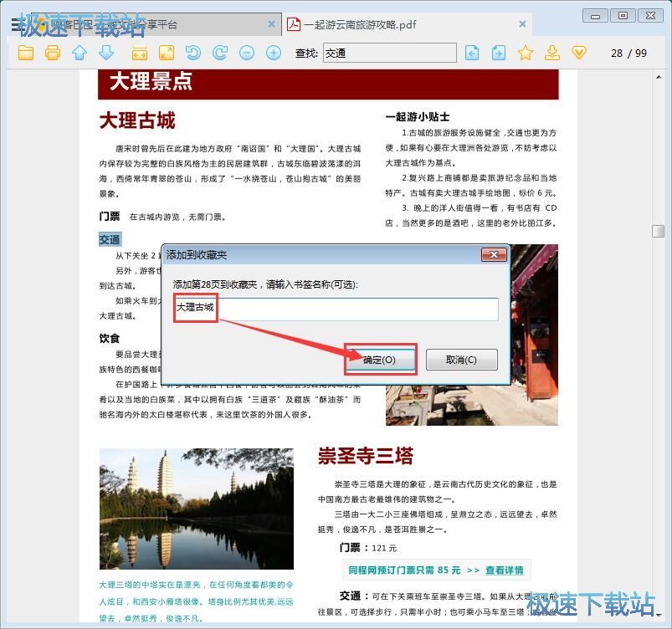The height and width of the screenshot is (629, 672).
Task: Click the 大理古城 heading
Action: pyautogui.click(x=137, y=120)
